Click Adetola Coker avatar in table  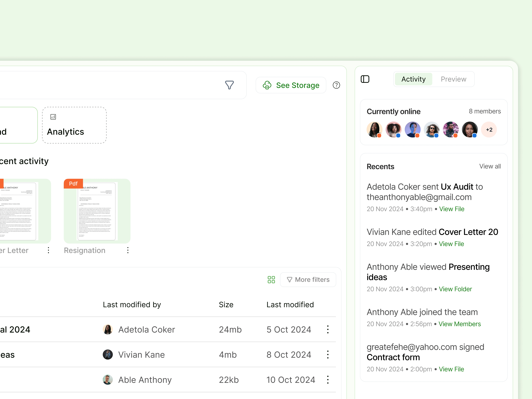(x=108, y=330)
